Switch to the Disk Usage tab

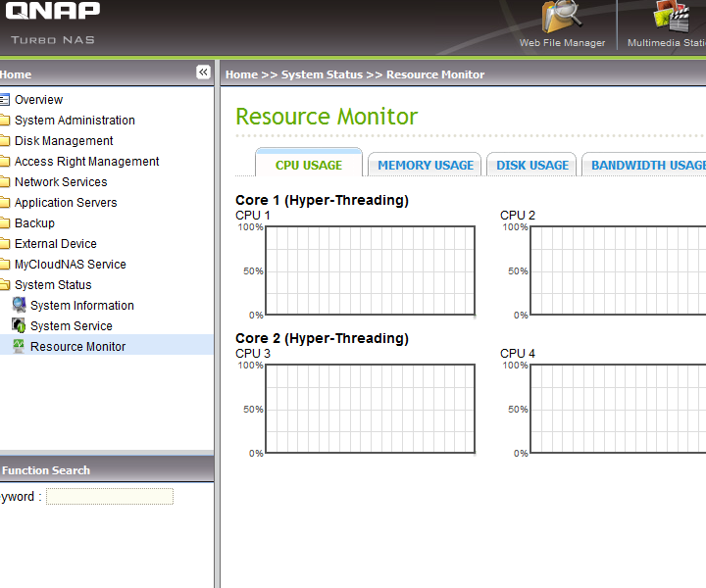click(x=532, y=166)
